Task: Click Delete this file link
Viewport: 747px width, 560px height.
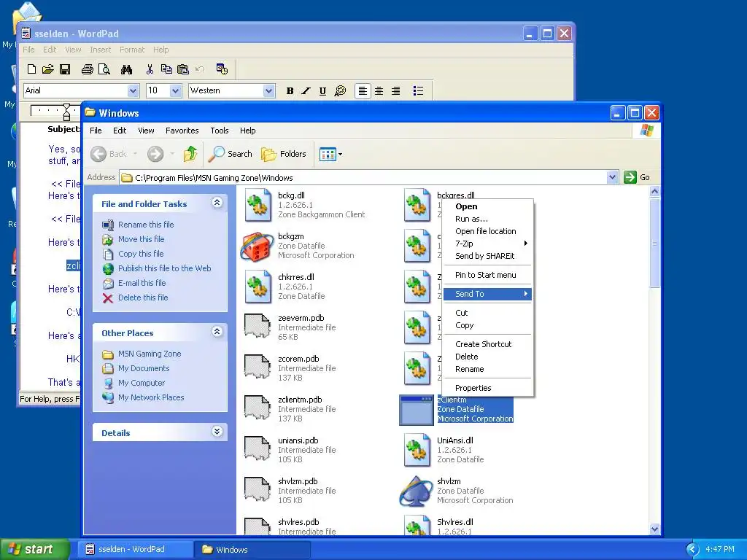Action: [x=143, y=297]
